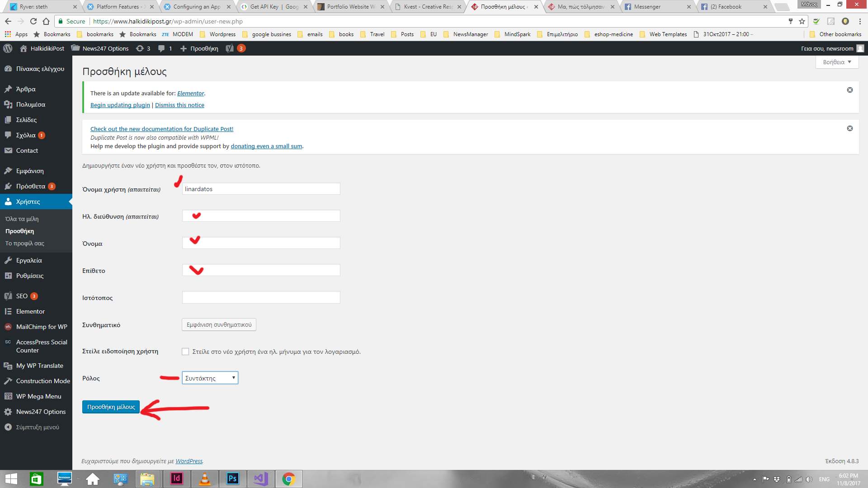The height and width of the screenshot is (488, 868).
Task: Open the Yoast SEO icon in admin bar
Action: click(230, 48)
